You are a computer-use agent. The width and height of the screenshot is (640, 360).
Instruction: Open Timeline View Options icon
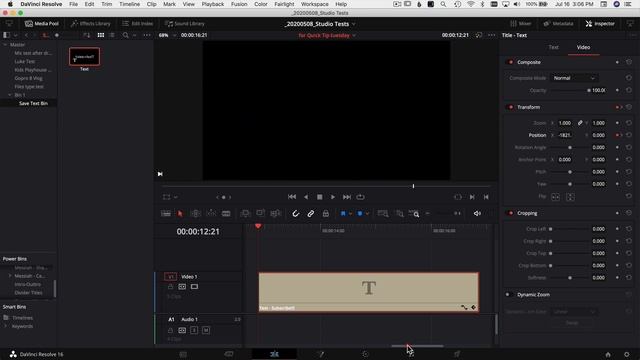pos(166,213)
